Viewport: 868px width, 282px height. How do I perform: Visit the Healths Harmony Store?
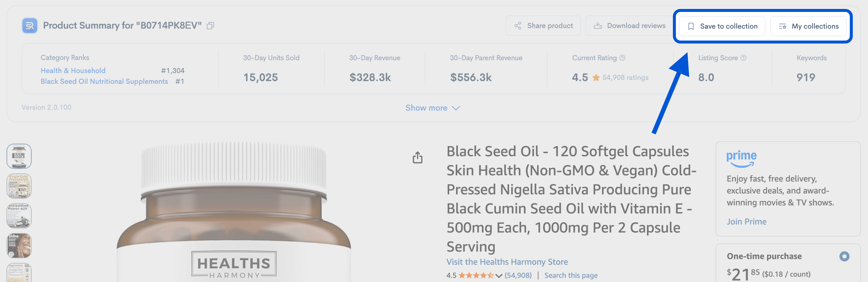(507, 262)
